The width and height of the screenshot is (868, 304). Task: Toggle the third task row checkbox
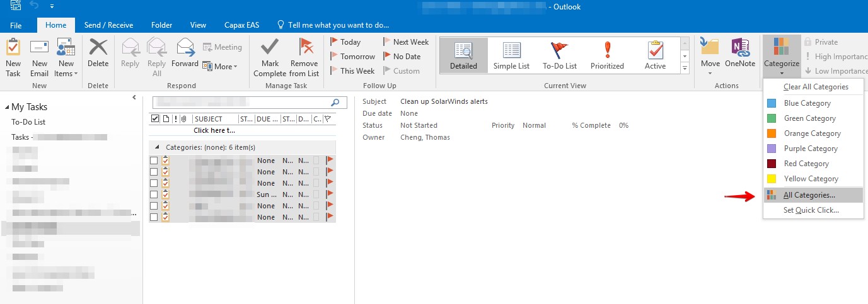tap(154, 183)
